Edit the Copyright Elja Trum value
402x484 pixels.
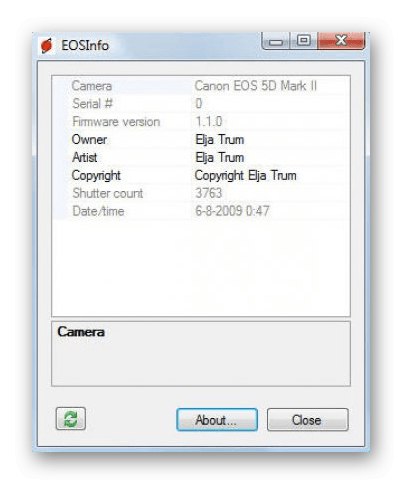click(x=245, y=176)
